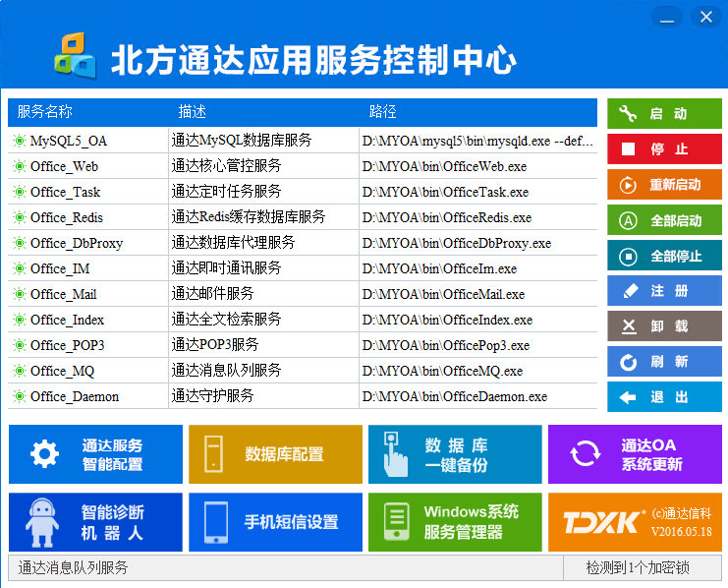Viewport: 728px width, 588px height.
Task: Click the 服务名称 column header
Action: pos(45,112)
